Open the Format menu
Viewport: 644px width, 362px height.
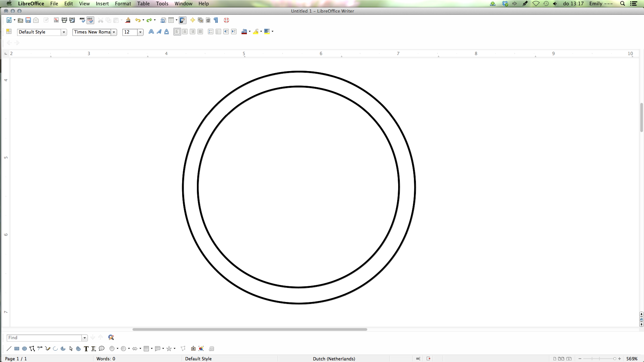123,4
